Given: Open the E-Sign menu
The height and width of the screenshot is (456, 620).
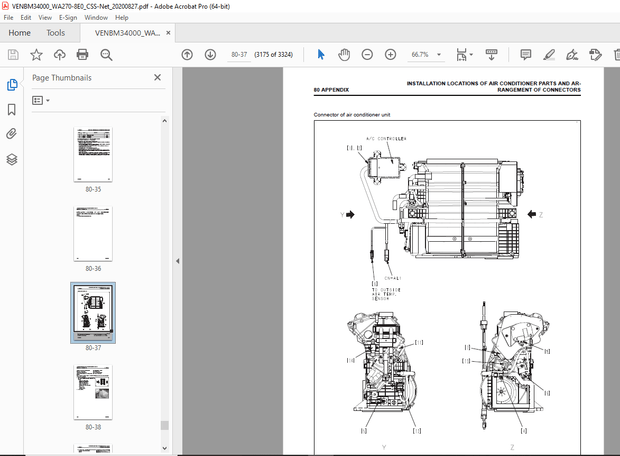Looking at the screenshot, I should tap(68, 17).
